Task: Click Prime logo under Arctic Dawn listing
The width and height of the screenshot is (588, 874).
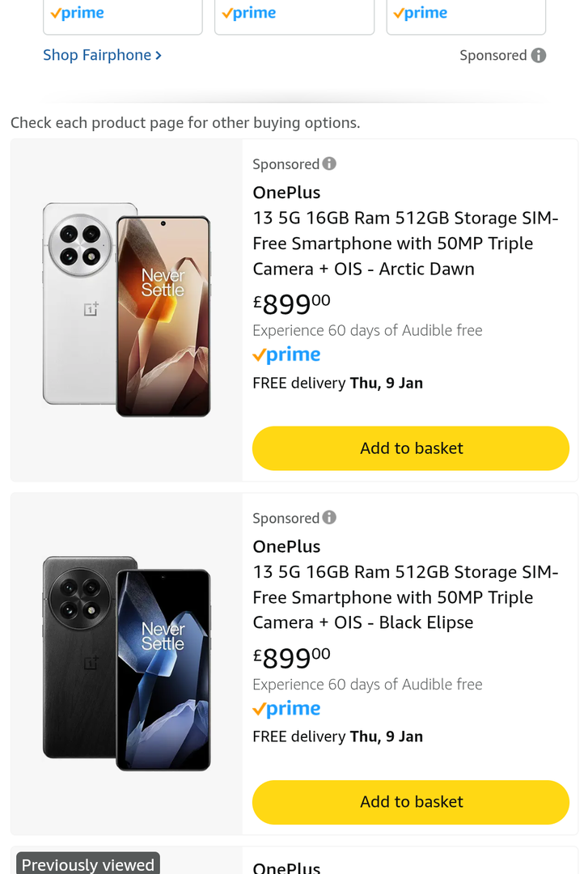Action: (x=286, y=355)
